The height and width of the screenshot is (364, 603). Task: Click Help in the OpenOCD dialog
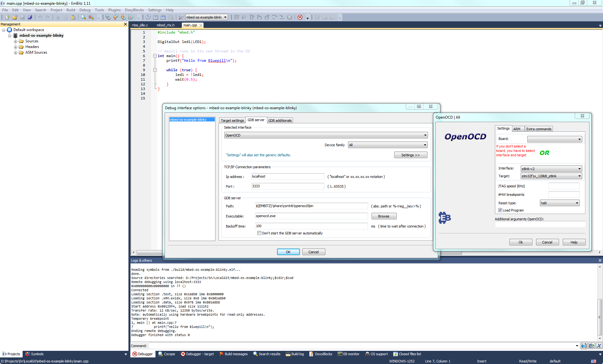coord(574,242)
